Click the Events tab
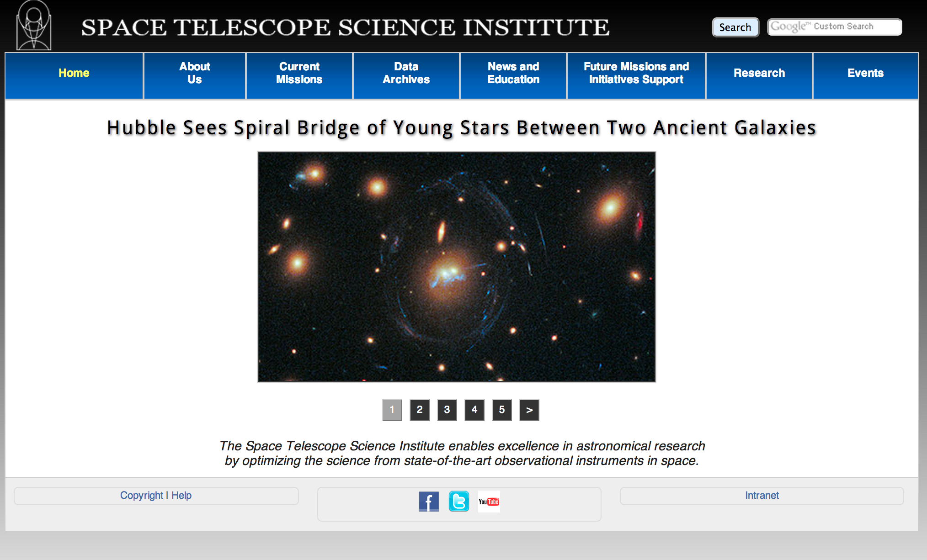Image resolution: width=927 pixels, height=560 pixels. [x=865, y=73]
